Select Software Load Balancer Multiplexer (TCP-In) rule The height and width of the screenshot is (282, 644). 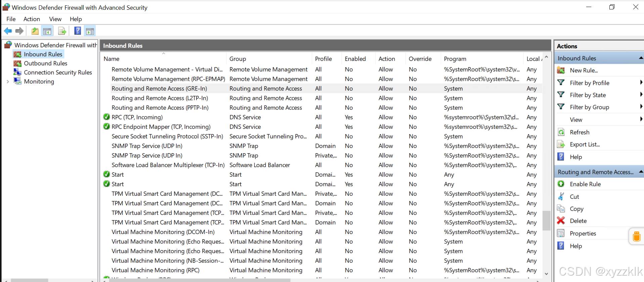tap(321, 165)
